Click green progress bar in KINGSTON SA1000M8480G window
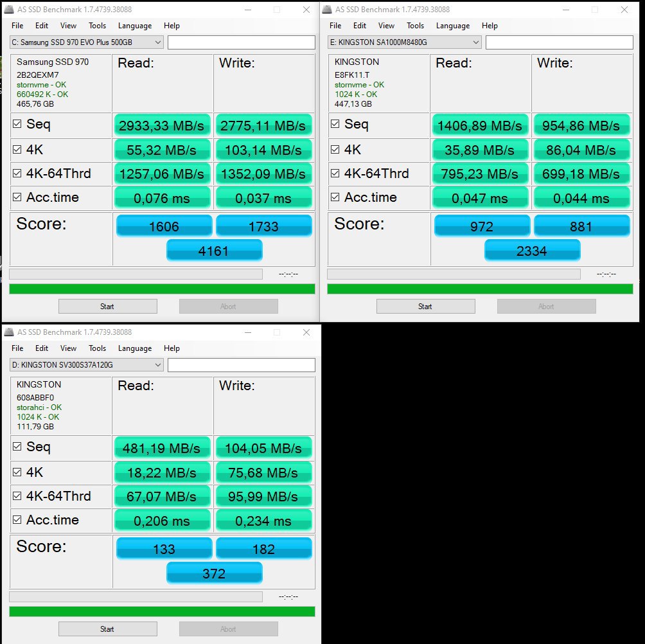The height and width of the screenshot is (644, 645). pyautogui.click(x=480, y=289)
